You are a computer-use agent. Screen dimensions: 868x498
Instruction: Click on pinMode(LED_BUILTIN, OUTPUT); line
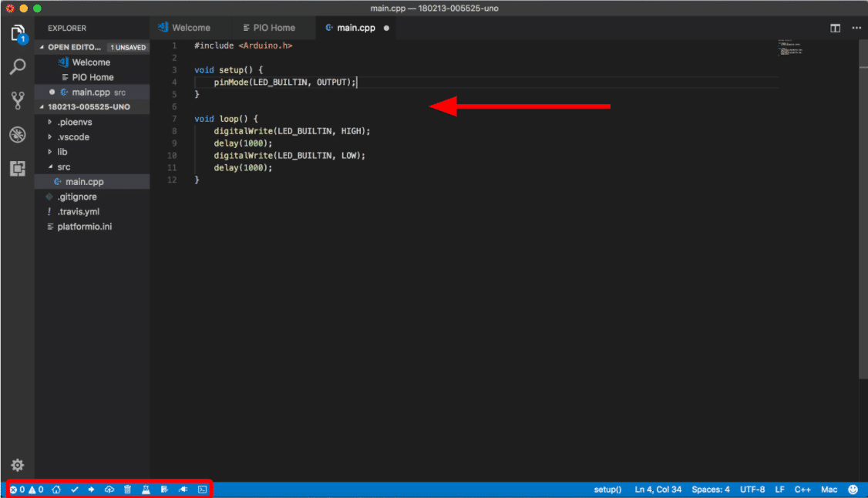[x=284, y=82]
